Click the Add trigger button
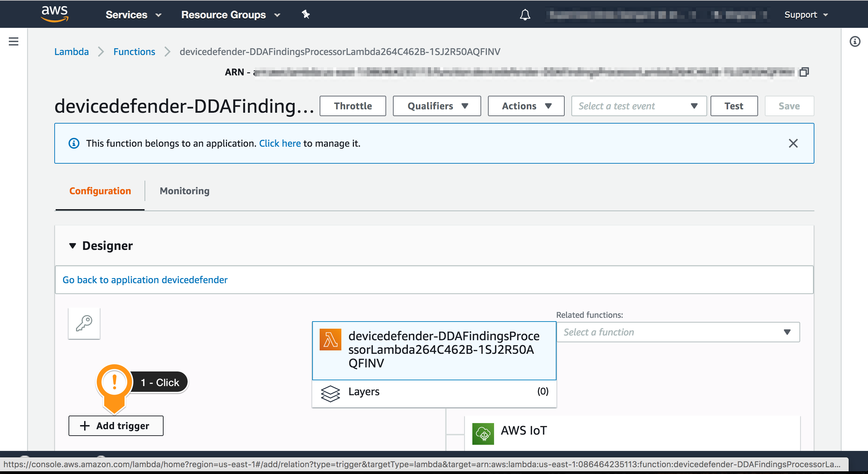This screenshot has width=868, height=474. pyautogui.click(x=116, y=426)
